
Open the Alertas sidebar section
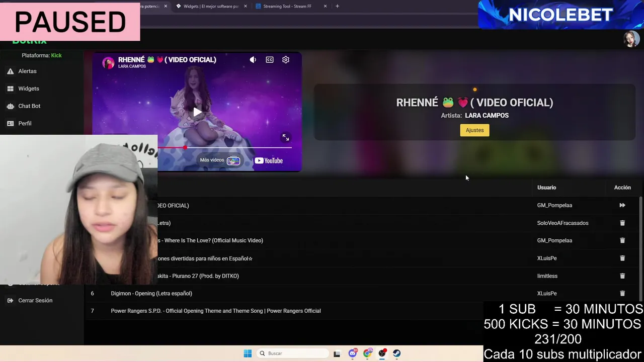27,71
